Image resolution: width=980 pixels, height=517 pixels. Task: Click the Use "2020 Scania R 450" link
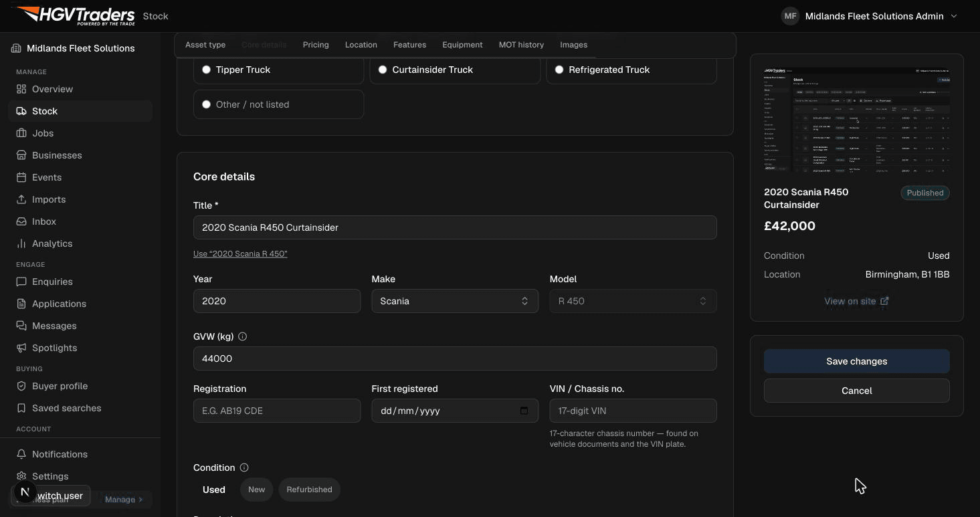240,253
